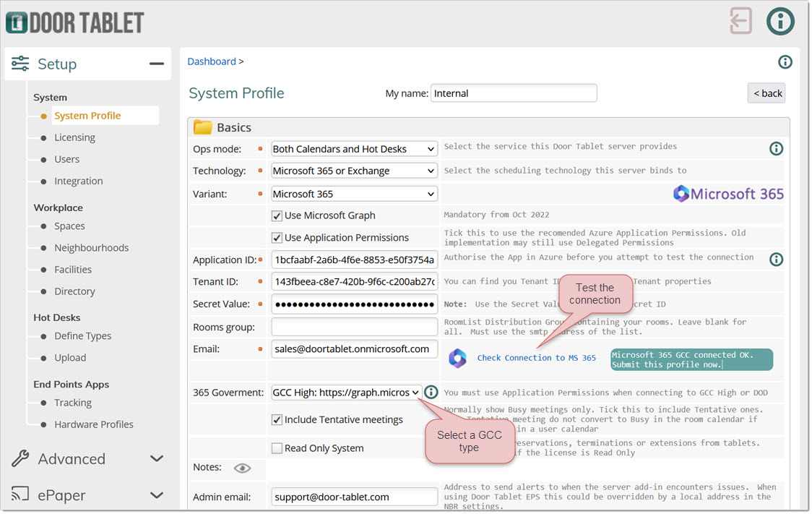Screen dimensions: 812x514
Task: Open Tracking under End Points Apps
Action: pyautogui.click(x=73, y=403)
